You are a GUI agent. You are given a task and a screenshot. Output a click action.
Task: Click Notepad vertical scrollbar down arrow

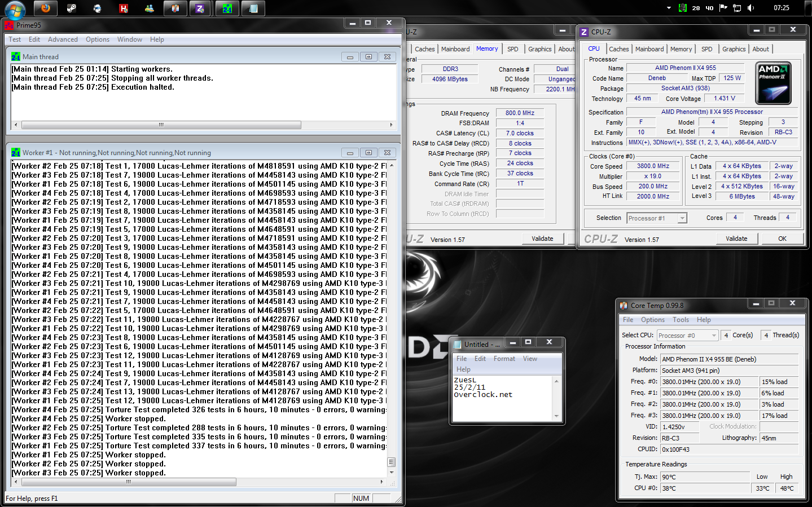tap(556, 416)
